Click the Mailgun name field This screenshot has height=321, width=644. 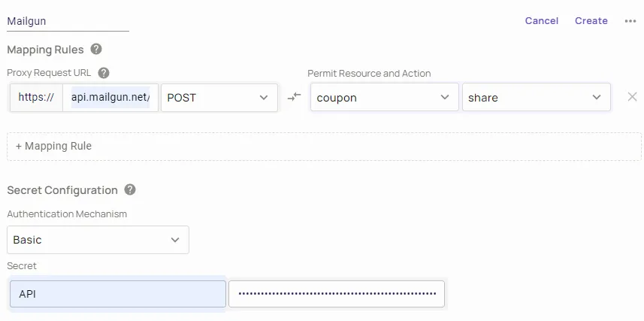tap(68, 21)
